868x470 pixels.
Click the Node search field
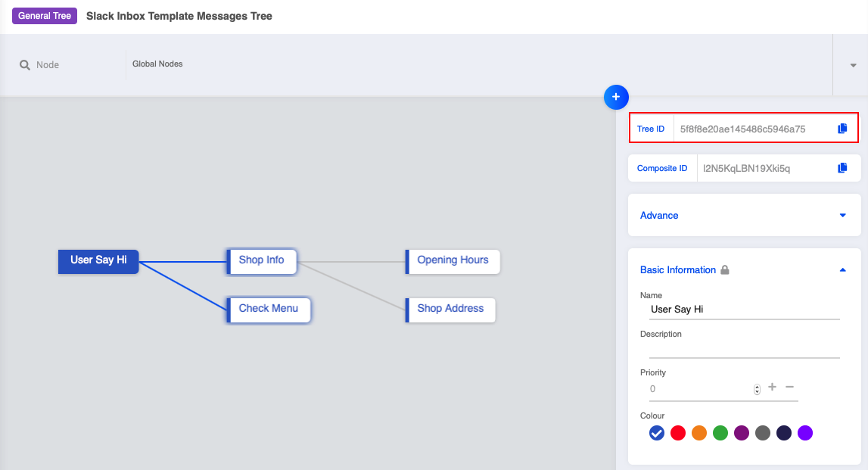tap(72, 65)
